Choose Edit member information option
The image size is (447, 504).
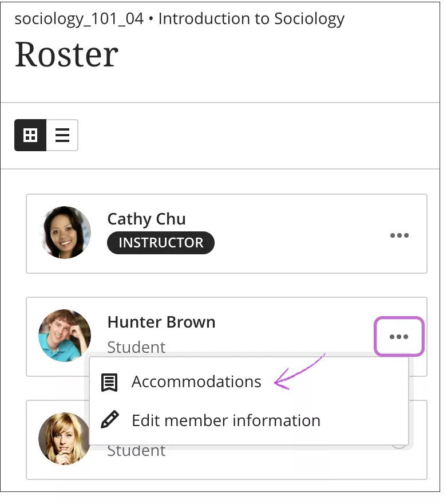[x=226, y=420]
